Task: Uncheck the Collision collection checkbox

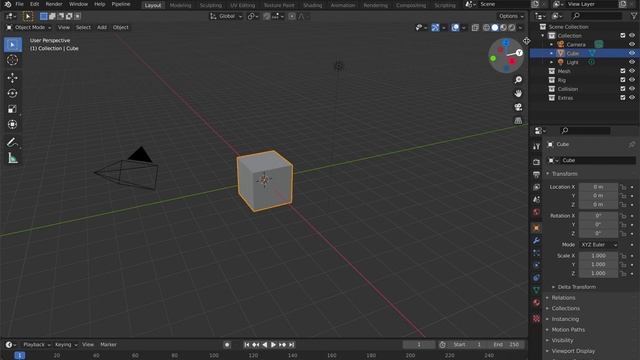Action: coord(623,89)
